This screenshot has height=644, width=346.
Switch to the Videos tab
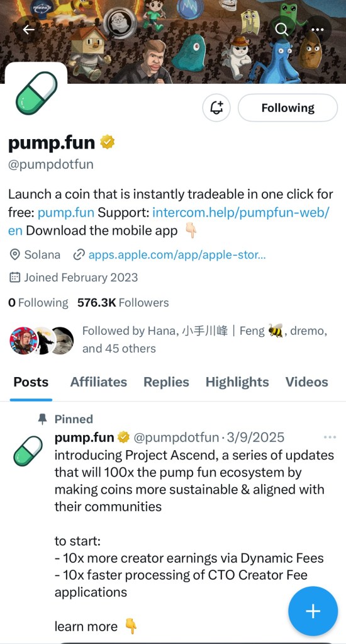(x=307, y=382)
